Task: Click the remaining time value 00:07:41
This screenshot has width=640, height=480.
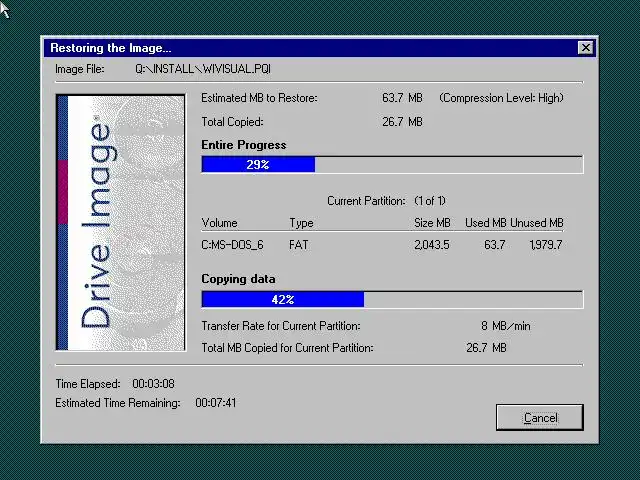Action: click(x=216, y=403)
